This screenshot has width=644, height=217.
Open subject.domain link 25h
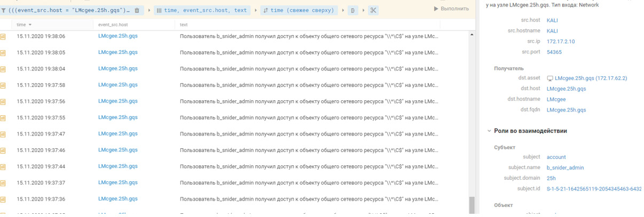pyautogui.click(x=551, y=179)
